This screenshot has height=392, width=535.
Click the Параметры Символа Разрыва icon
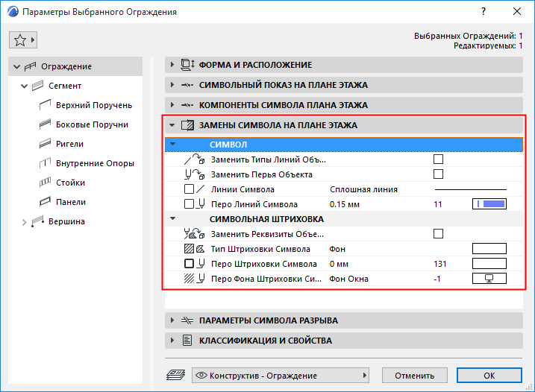pyautogui.click(x=187, y=320)
